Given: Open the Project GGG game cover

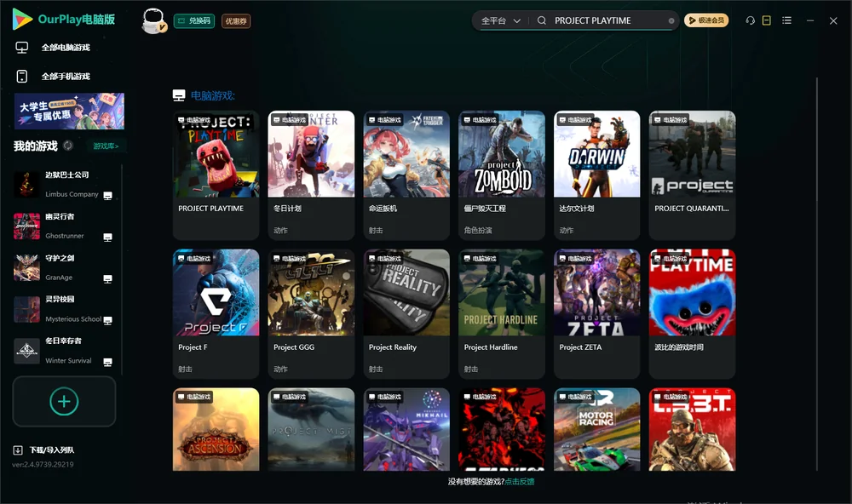Looking at the screenshot, I should [x=311, y=293].
